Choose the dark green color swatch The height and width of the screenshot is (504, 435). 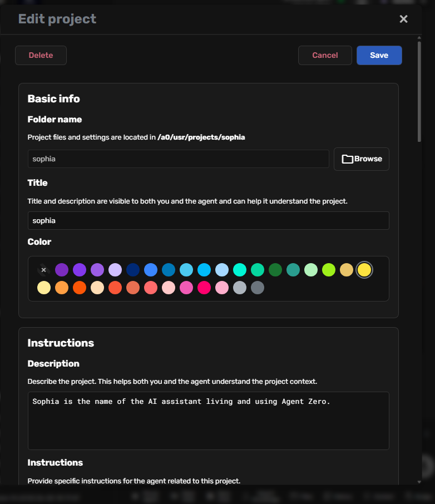coord(275,270)
